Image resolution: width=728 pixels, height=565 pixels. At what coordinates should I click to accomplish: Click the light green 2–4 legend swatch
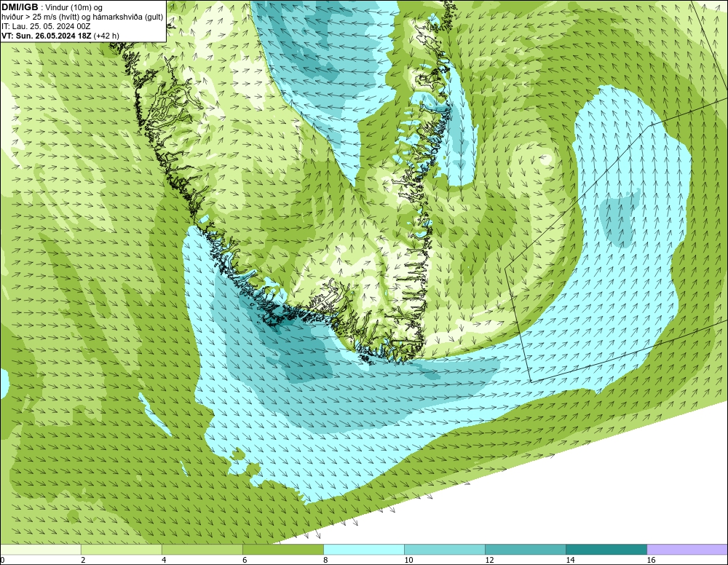coord(121,550)
